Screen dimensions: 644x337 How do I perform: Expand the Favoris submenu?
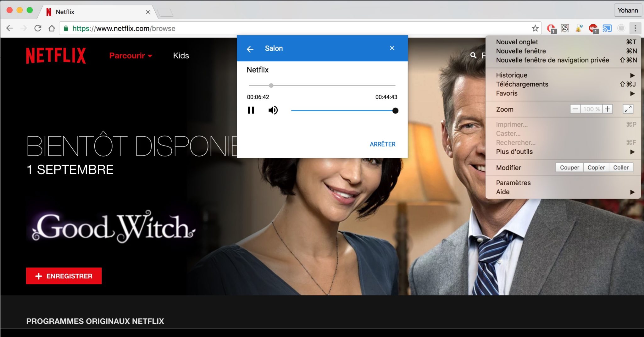(x=563, y=93)
